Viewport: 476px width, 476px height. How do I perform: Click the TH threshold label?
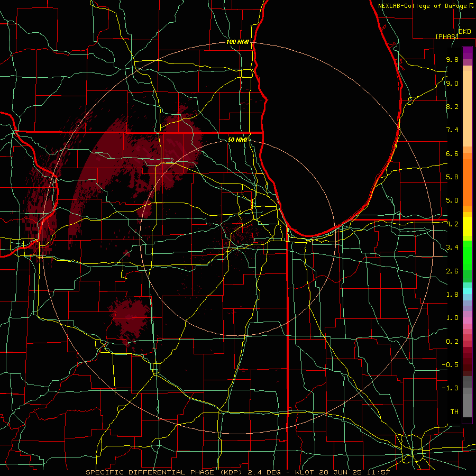point(454,412)
